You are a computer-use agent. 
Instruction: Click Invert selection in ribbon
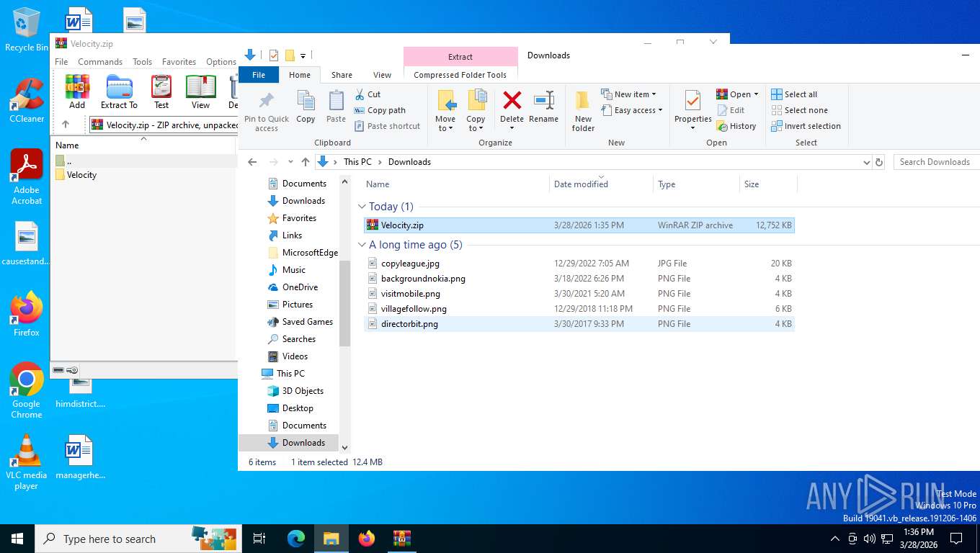[806, 126]
